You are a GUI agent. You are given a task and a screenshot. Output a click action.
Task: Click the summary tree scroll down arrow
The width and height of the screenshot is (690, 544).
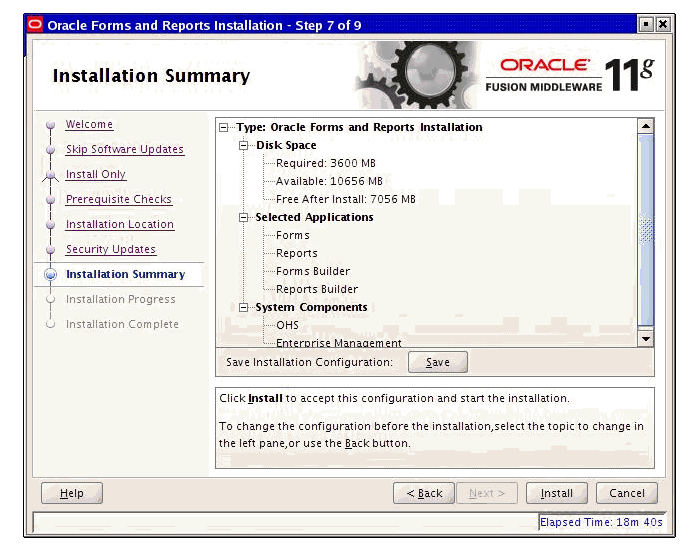646,338
